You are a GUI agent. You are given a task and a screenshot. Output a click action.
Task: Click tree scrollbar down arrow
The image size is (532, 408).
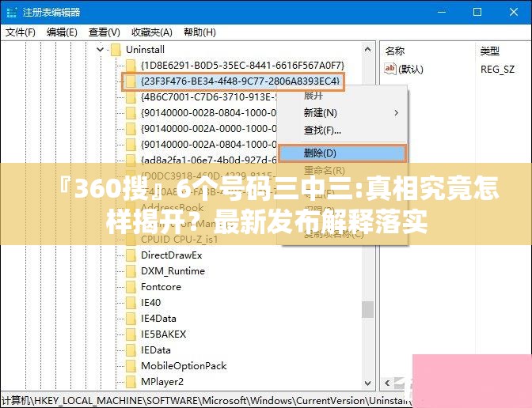(x=368, y=383)
